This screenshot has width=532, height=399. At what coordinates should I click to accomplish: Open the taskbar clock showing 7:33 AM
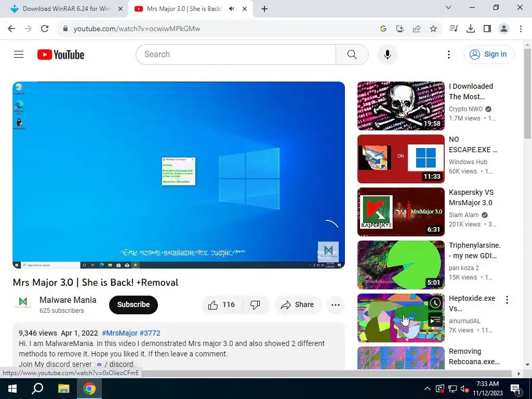tap(487, 389)
